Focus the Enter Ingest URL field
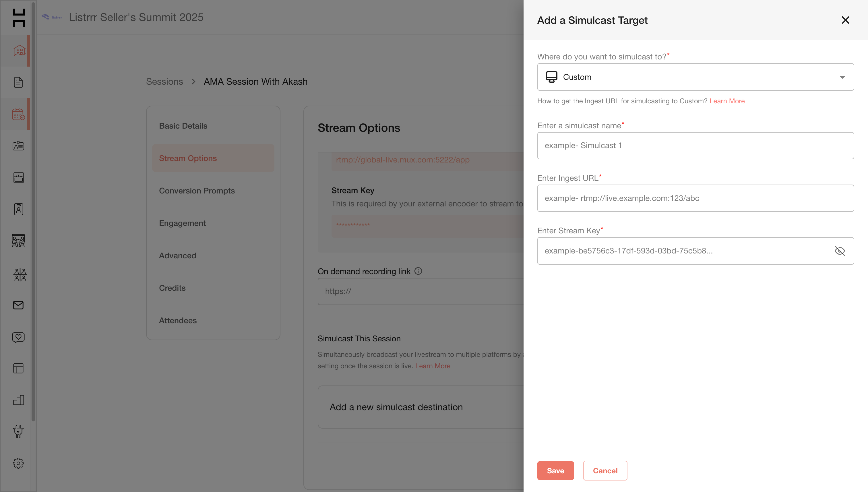The image size is (868, 492). tap(695, 198)
